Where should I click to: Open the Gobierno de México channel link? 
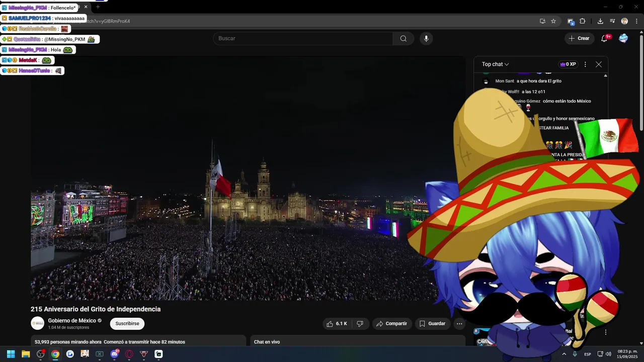(x=72, y=321)
